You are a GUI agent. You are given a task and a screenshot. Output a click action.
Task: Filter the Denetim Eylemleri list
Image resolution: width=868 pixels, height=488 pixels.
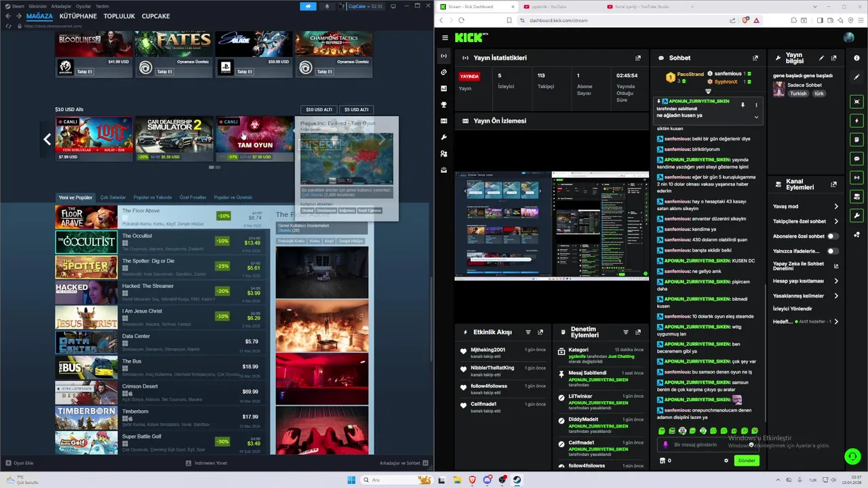click(x=625, y=332)
